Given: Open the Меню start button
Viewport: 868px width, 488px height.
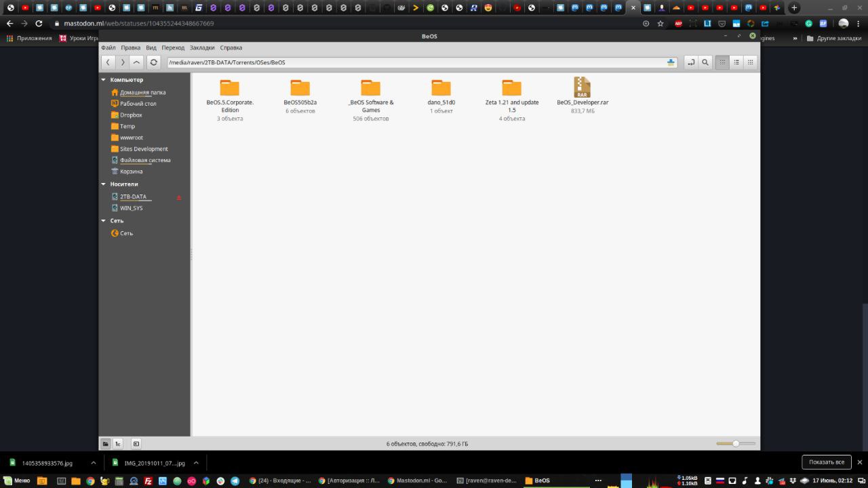Looking at the screenshot, I should point(17,481).
